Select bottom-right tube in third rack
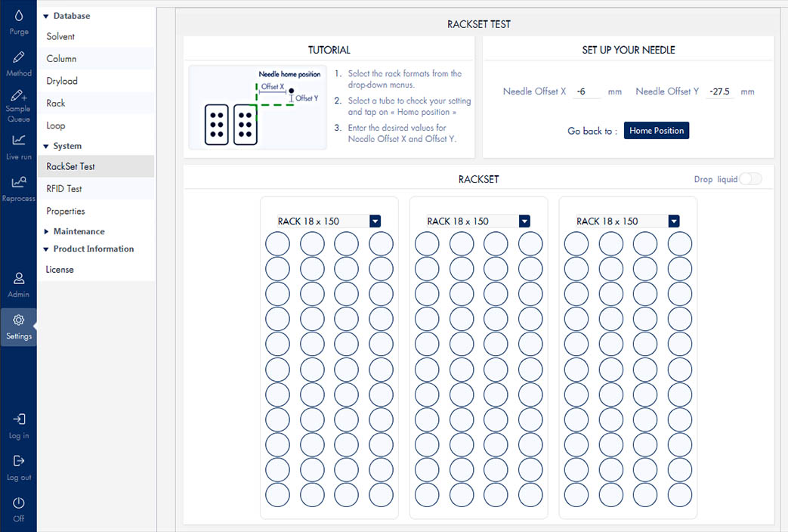 coord(679,495)
